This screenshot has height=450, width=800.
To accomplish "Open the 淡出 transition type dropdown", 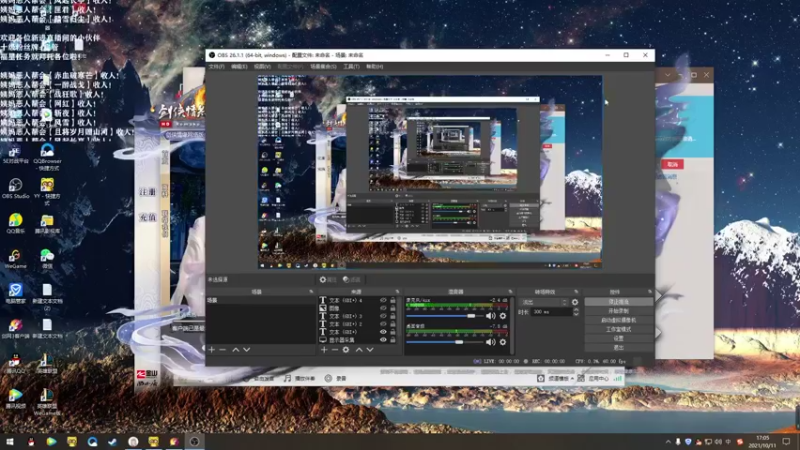I will point(543,302).
